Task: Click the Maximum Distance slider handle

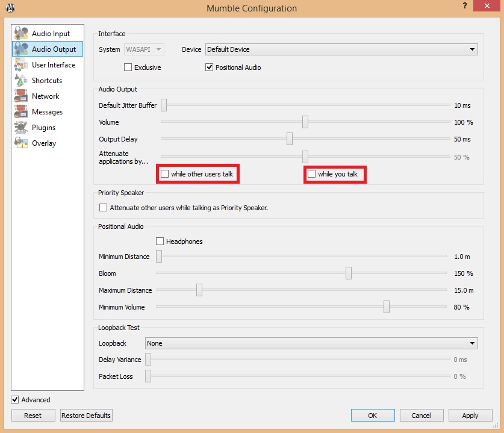Action: coord(199,290)
